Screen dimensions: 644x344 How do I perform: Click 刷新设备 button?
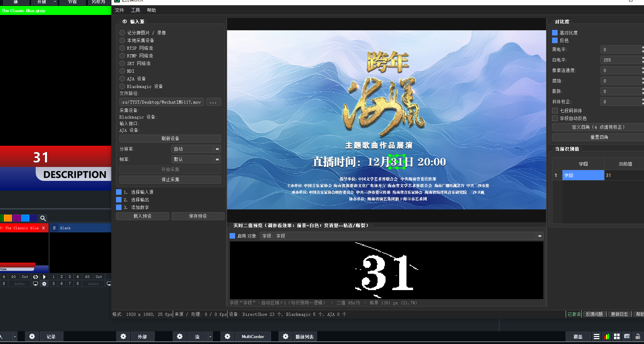170,138
